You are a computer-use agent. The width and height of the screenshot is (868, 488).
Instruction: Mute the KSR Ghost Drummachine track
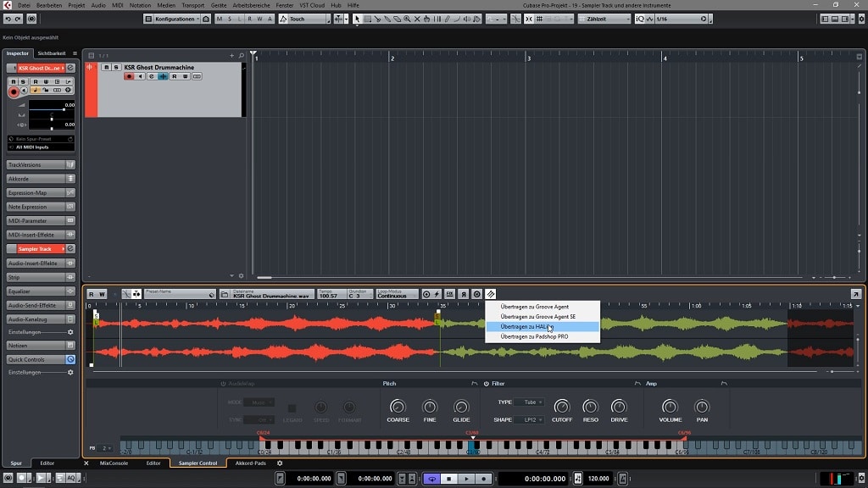tap(106, 68)
